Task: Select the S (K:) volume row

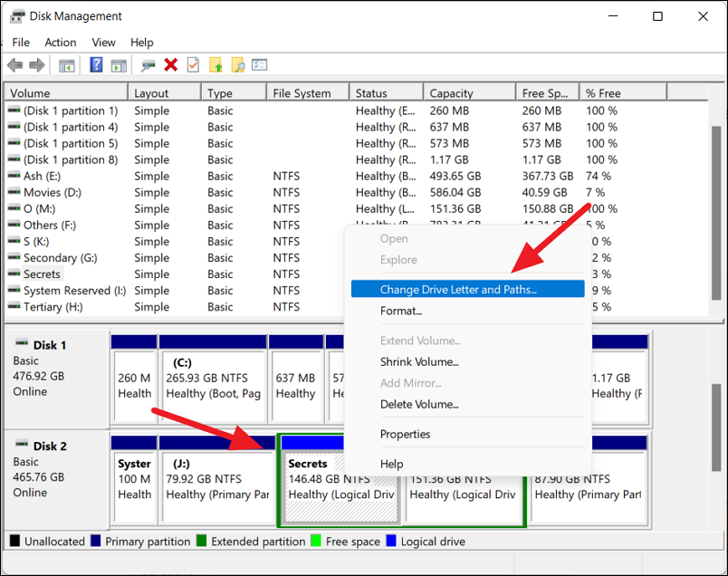Action: click(176, 241)
